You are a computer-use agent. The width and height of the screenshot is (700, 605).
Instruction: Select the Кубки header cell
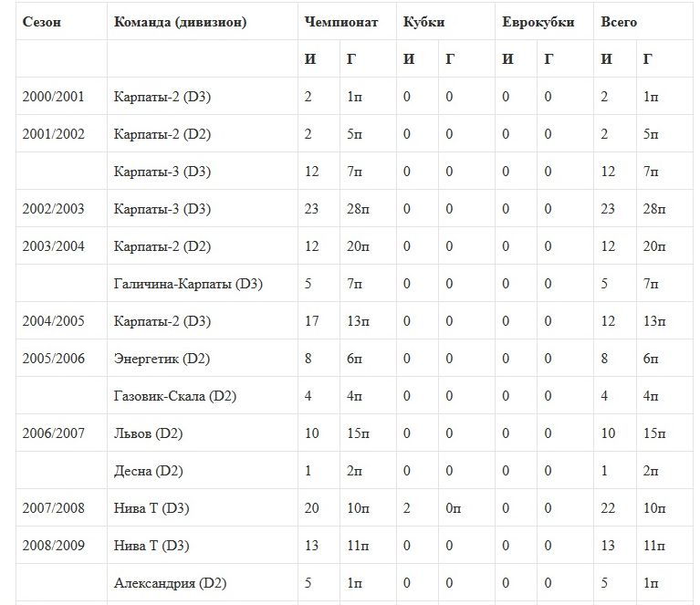(x=424, y=22)
